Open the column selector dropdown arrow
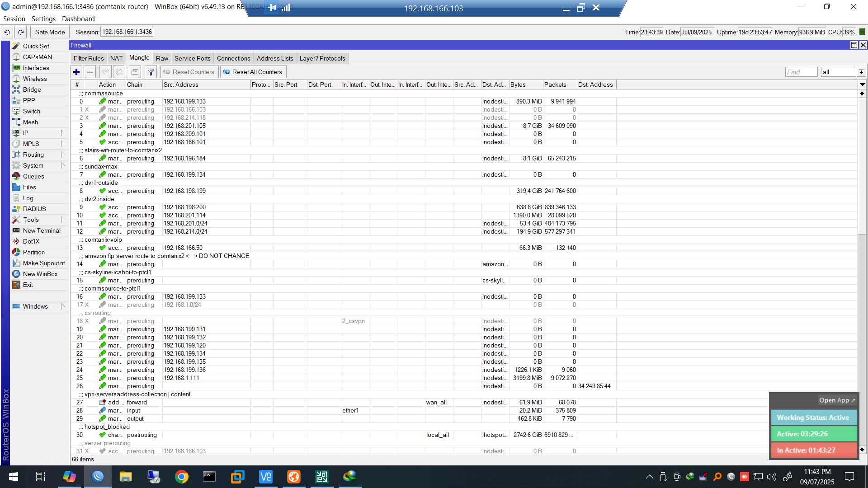This screenshot has width=868, height=488. pos(862,84)
